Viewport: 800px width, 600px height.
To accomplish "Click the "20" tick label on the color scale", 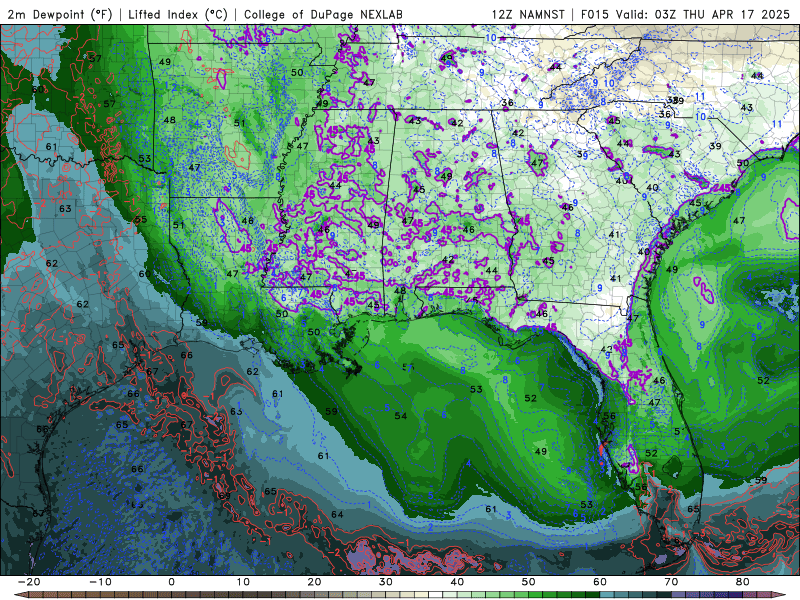I will (x=314, y=582).
